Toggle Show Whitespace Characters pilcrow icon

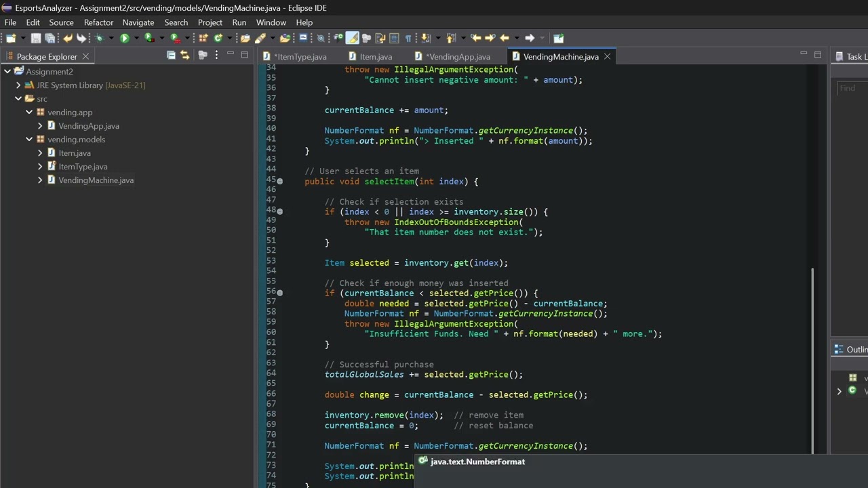[x=408, y=38]
